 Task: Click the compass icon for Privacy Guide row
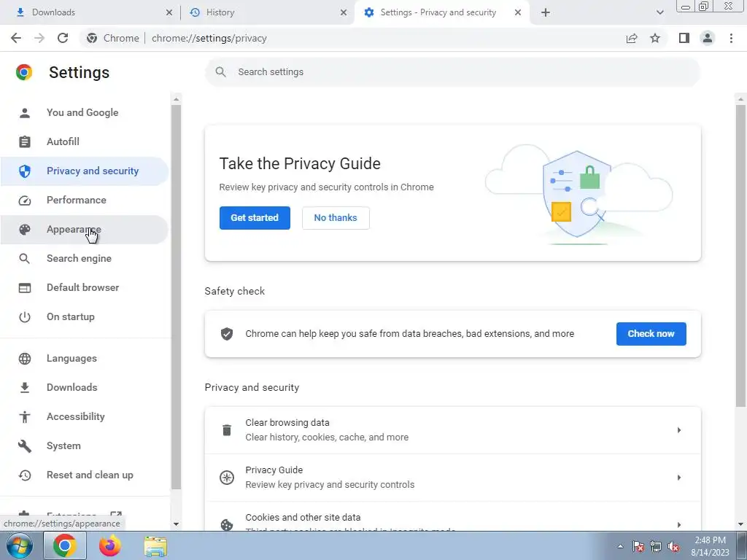[x=227, y=477]
